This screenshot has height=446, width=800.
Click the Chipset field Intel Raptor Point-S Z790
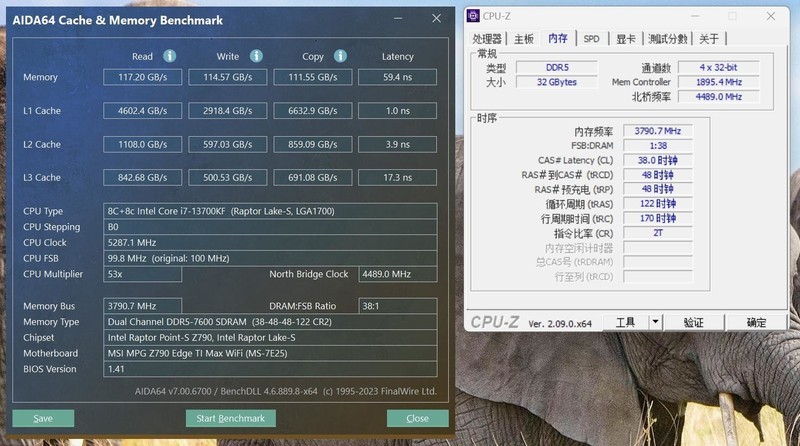pyautogui.click(x=270, y=337)
